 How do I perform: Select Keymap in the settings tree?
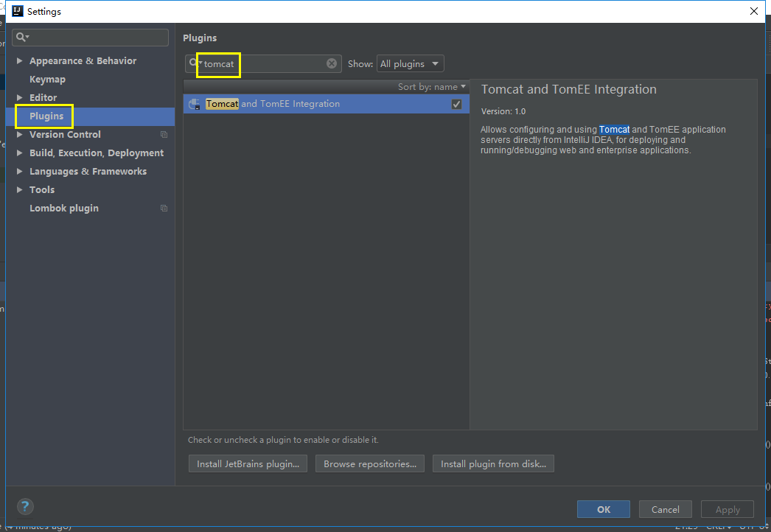[47, 80]
